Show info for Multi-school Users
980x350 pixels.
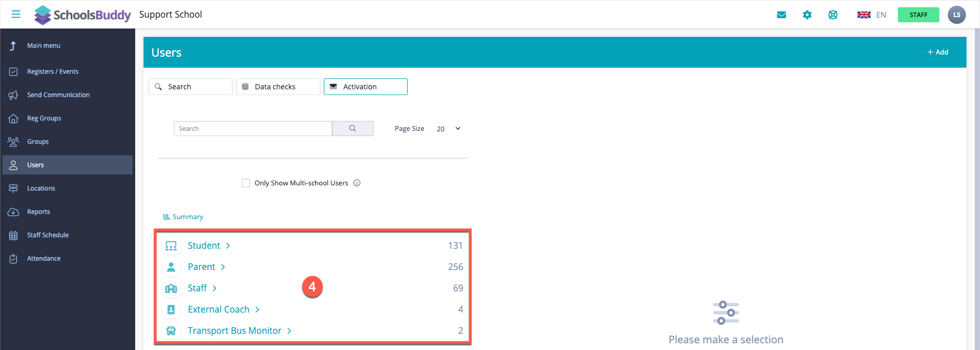click(x=357, y=183)
